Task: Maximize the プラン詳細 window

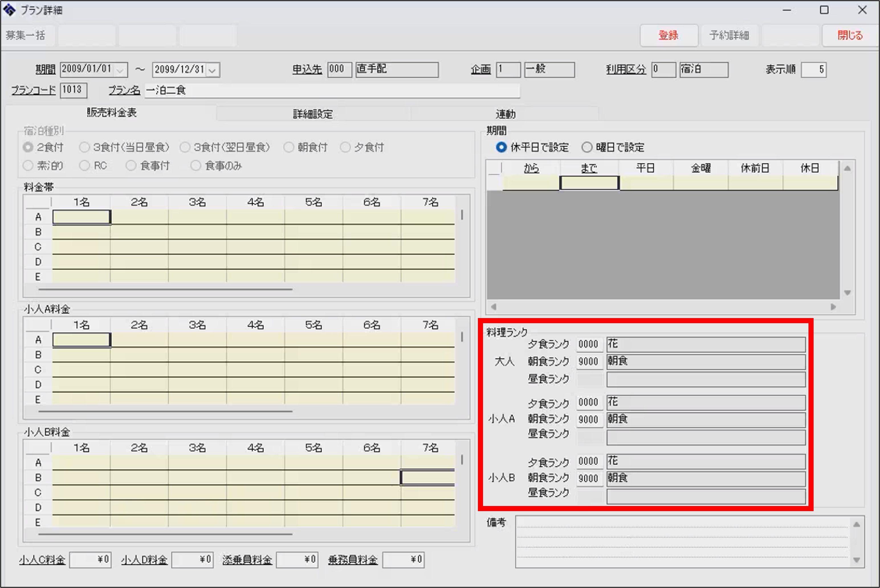Action: pos(824,10)
